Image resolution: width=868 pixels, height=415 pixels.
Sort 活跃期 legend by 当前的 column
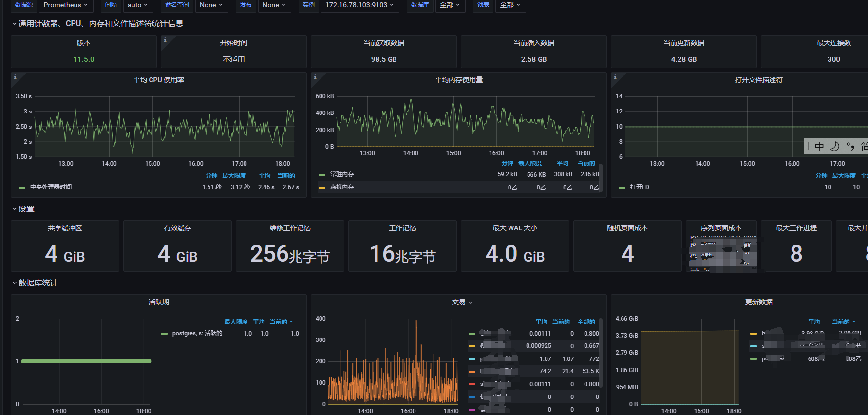(282, 321)
